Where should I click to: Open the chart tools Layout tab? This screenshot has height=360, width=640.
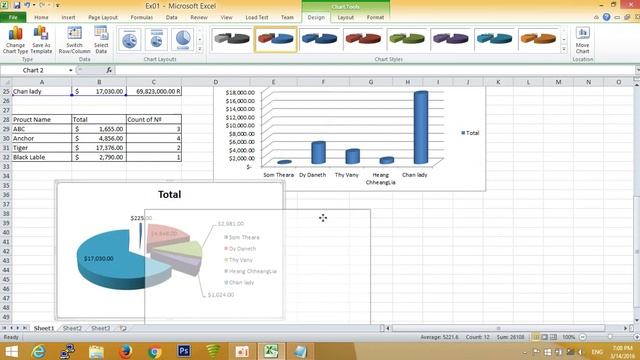[x=345, y=18]
